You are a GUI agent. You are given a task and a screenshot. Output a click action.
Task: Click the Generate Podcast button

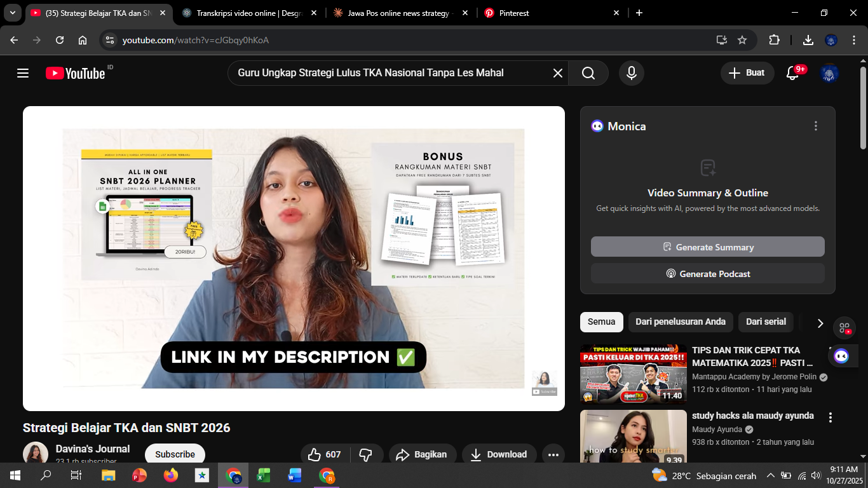coord(707,273)
